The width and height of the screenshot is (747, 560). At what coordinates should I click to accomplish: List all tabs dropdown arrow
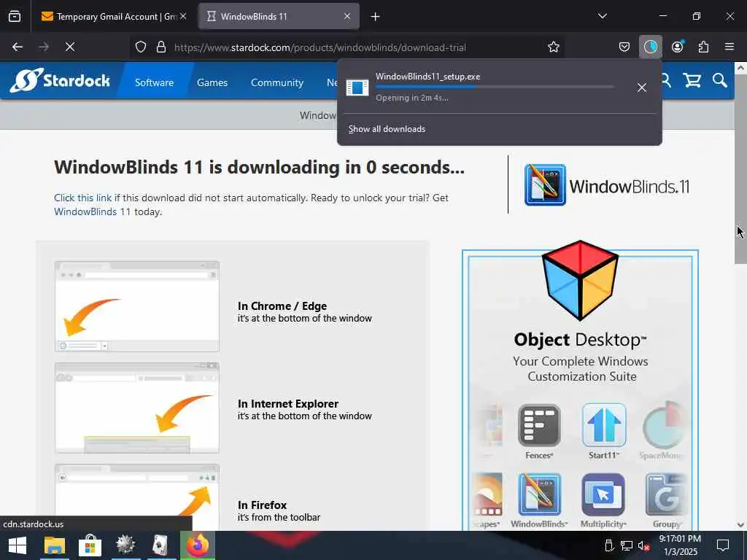(602, 16)
